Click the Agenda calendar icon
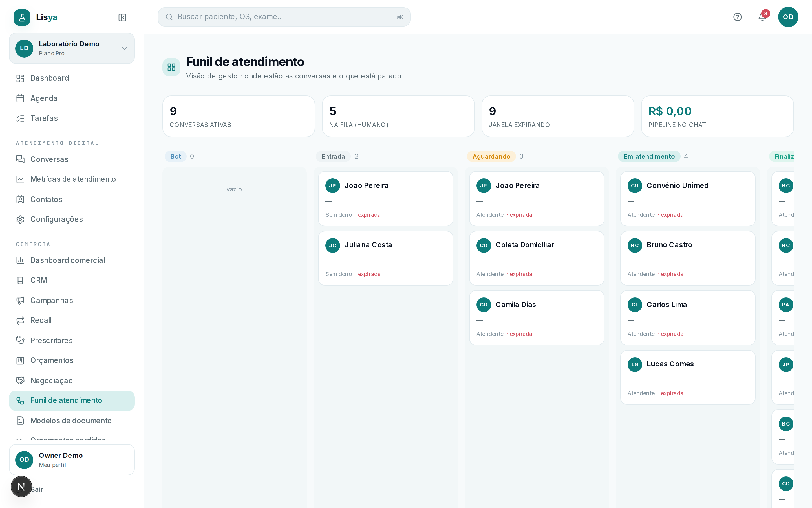This screenshot has width=812, height=508. [x=20, y=98]
